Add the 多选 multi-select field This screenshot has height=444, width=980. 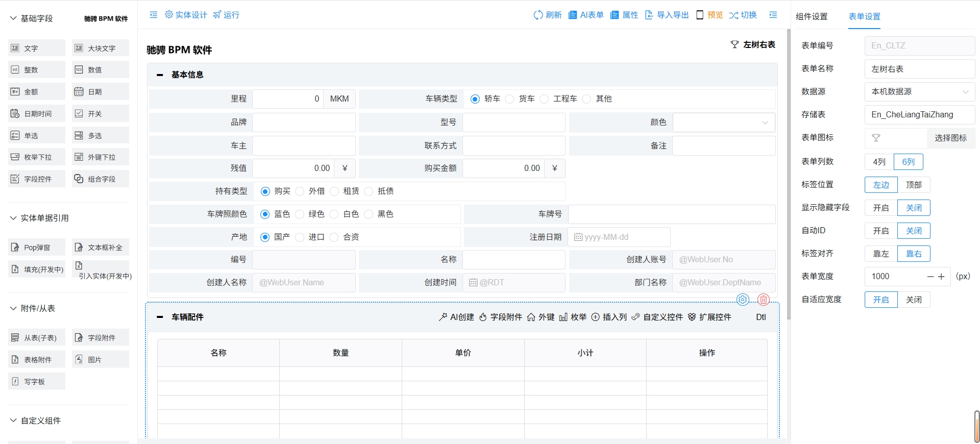(x=101, y=135)
